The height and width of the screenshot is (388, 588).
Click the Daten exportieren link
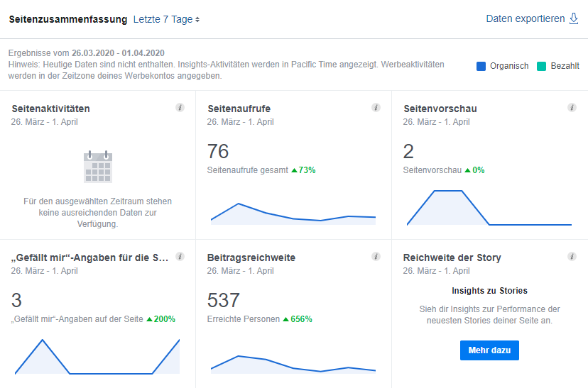(526, 18)
